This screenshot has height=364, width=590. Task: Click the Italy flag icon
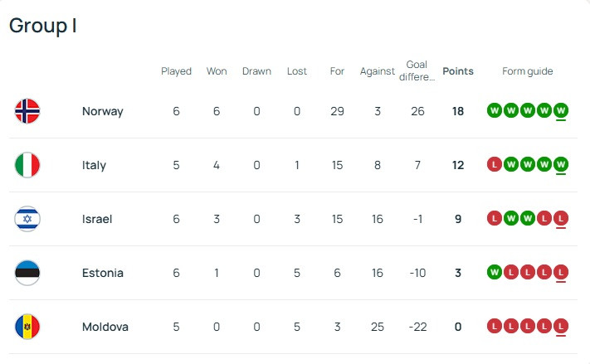click(x=27, y=165)
